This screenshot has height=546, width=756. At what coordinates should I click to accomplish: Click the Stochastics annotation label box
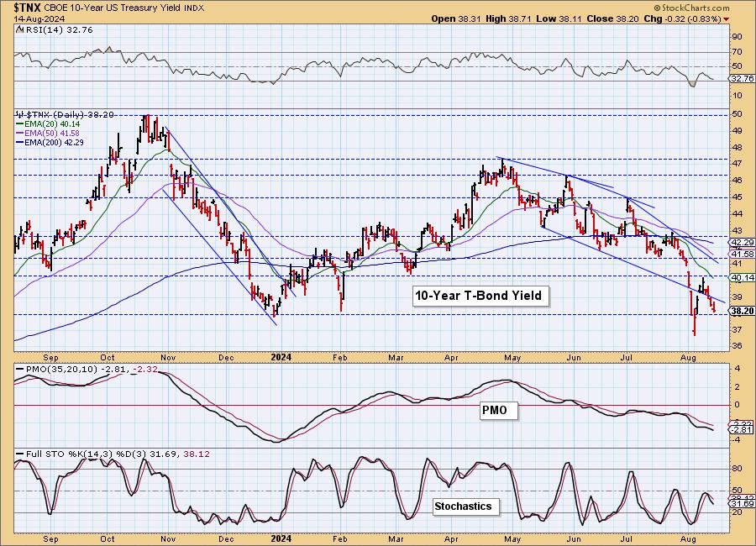[x=465, y=507]
